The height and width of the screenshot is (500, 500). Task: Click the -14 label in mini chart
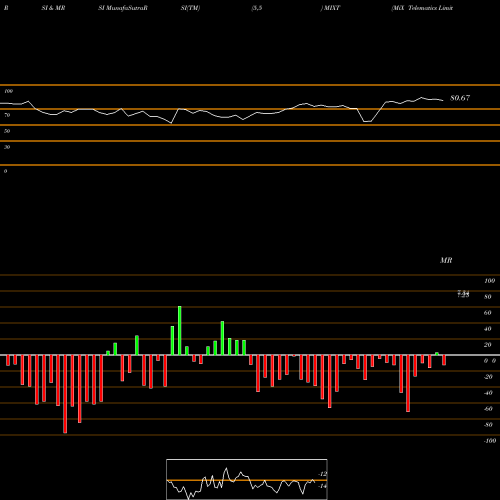click(322, 486)
